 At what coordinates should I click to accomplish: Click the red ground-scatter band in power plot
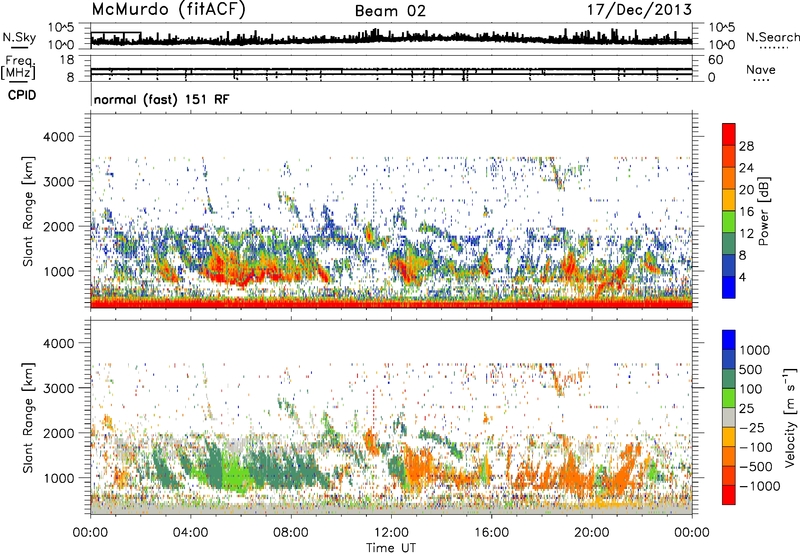point(391,303)
